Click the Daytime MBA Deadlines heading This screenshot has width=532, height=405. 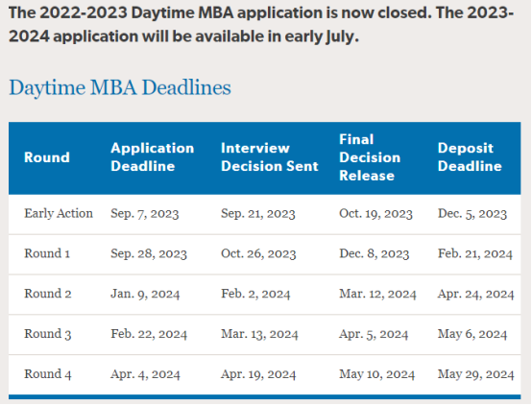pos(120,87)
